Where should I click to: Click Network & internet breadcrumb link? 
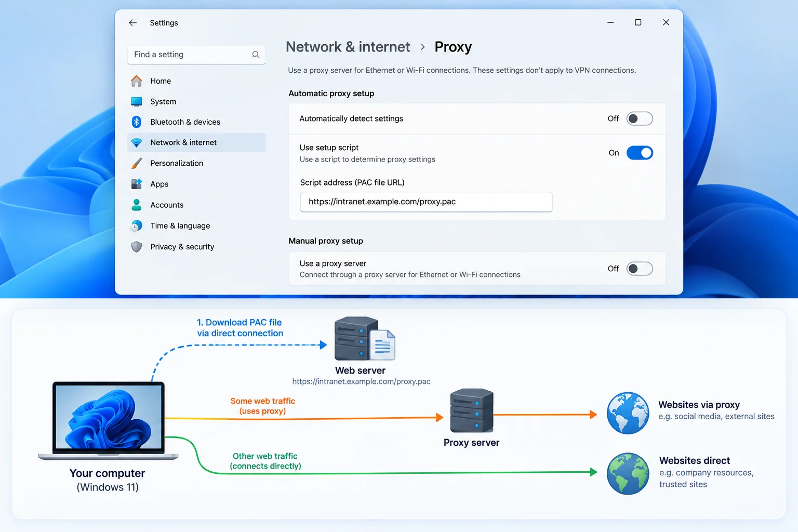[x=348, y=47]
